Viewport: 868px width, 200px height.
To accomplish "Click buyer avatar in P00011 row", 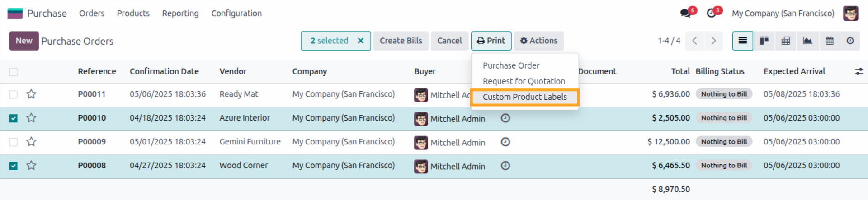I will (x=421, y=95).
